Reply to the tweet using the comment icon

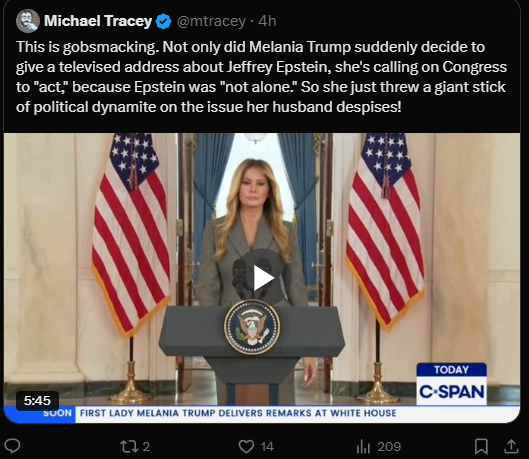coord(12,447)
